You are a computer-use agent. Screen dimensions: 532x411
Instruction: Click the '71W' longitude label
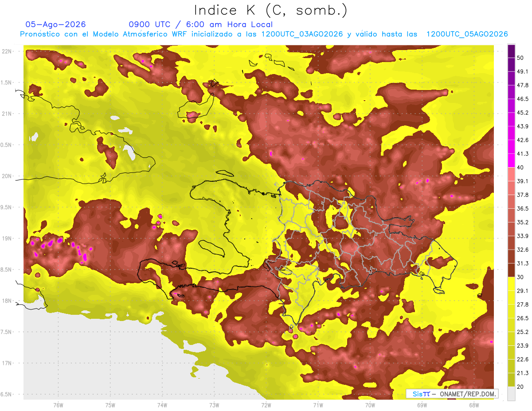(318, 405)
